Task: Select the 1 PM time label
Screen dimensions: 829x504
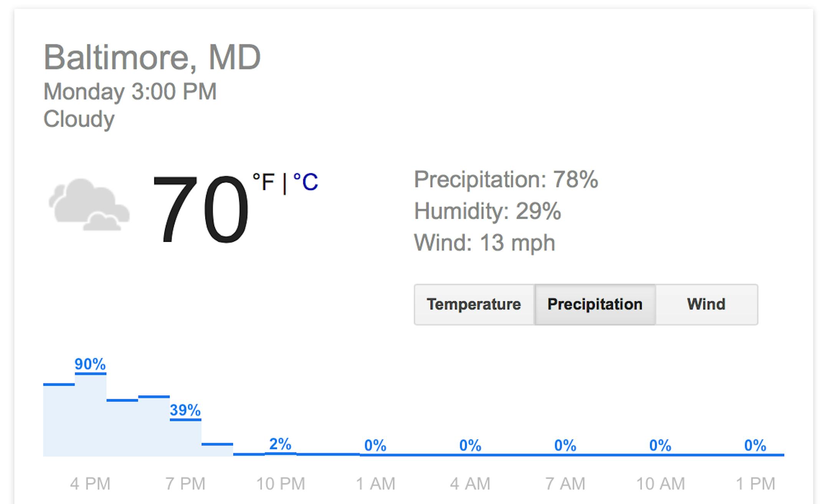Action: coord(755,484)
